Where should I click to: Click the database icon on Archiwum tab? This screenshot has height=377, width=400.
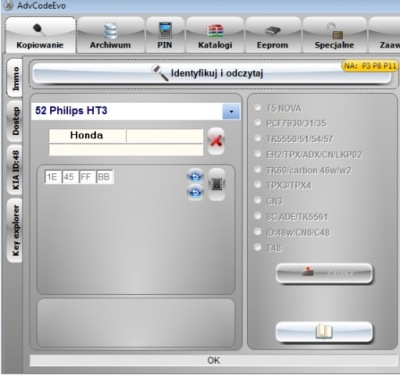point(110,30)
